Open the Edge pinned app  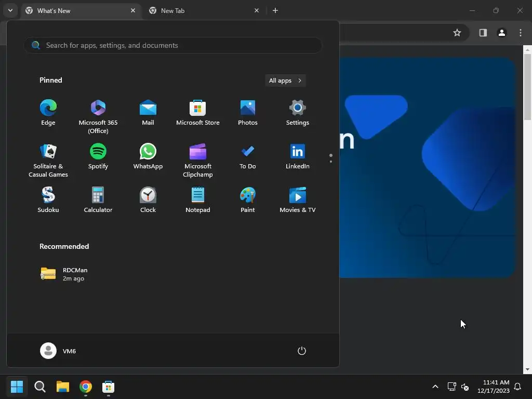tap(48, 113)
